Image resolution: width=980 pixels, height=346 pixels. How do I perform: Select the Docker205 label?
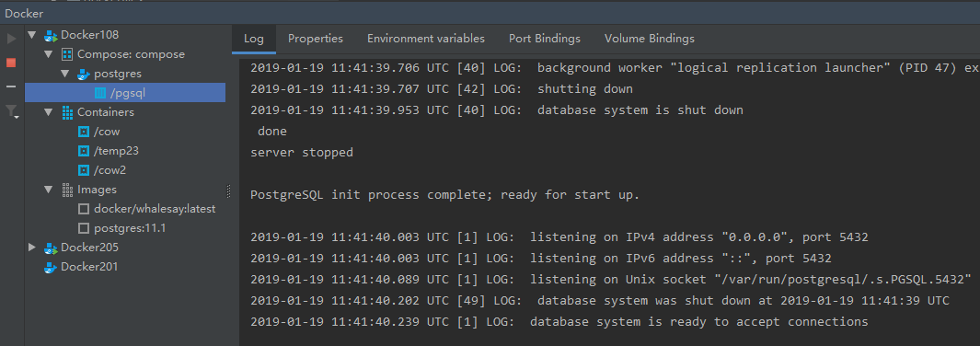pyautogui.click(x=89, y=248)
